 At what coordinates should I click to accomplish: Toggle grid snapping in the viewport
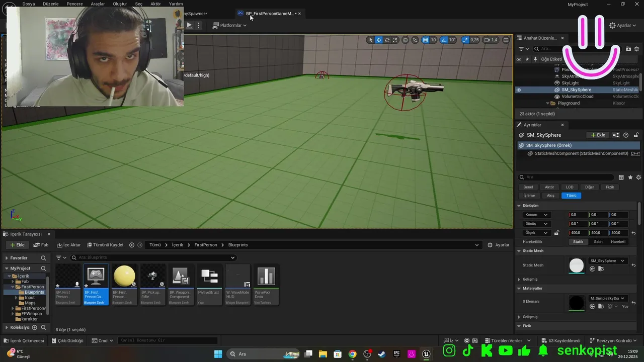(426, 40)
